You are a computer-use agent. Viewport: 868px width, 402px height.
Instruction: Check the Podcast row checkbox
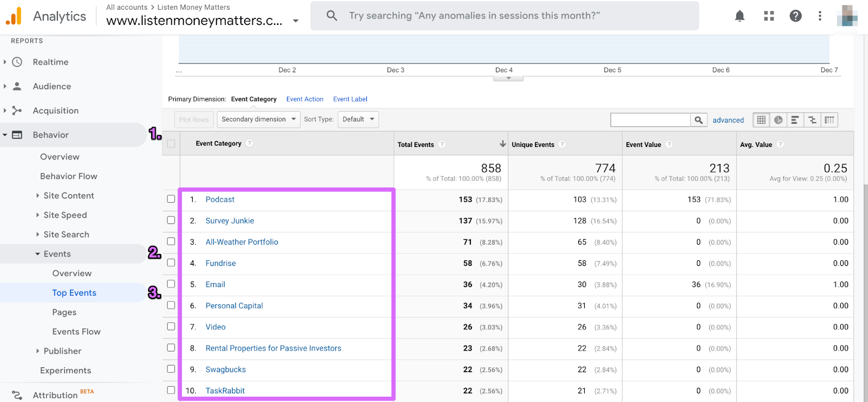(171, 199)
